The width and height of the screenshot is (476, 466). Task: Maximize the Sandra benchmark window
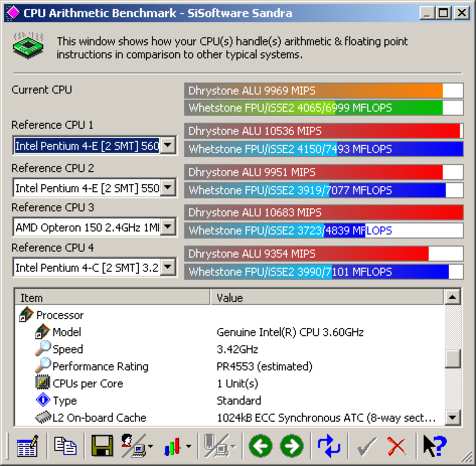coord(443,13)
